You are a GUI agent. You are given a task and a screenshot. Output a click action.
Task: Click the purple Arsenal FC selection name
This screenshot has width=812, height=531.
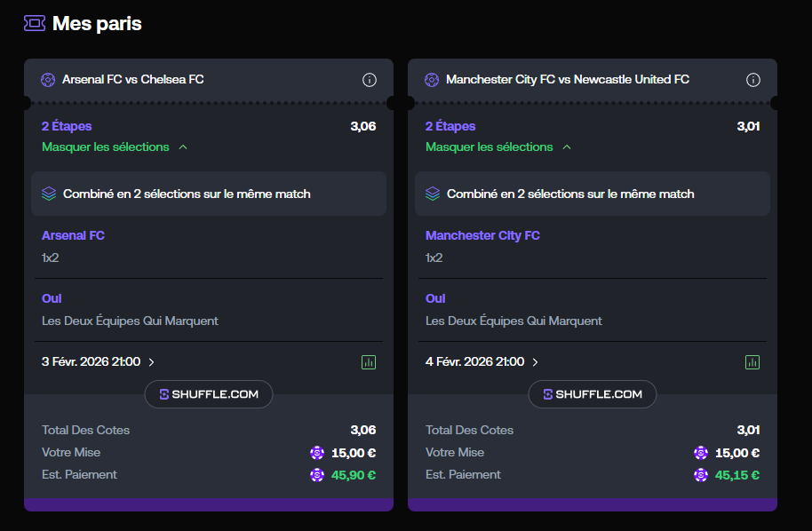(73, 235)
